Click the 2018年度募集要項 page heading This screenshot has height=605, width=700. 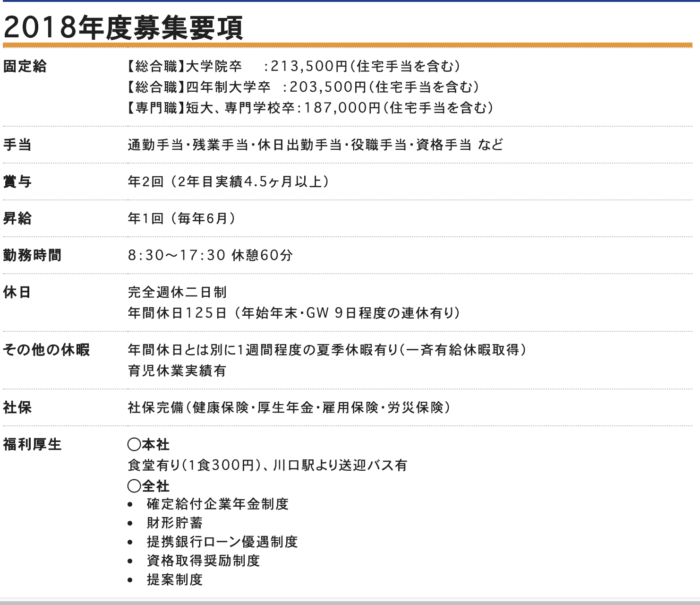[x=123, y=29]
